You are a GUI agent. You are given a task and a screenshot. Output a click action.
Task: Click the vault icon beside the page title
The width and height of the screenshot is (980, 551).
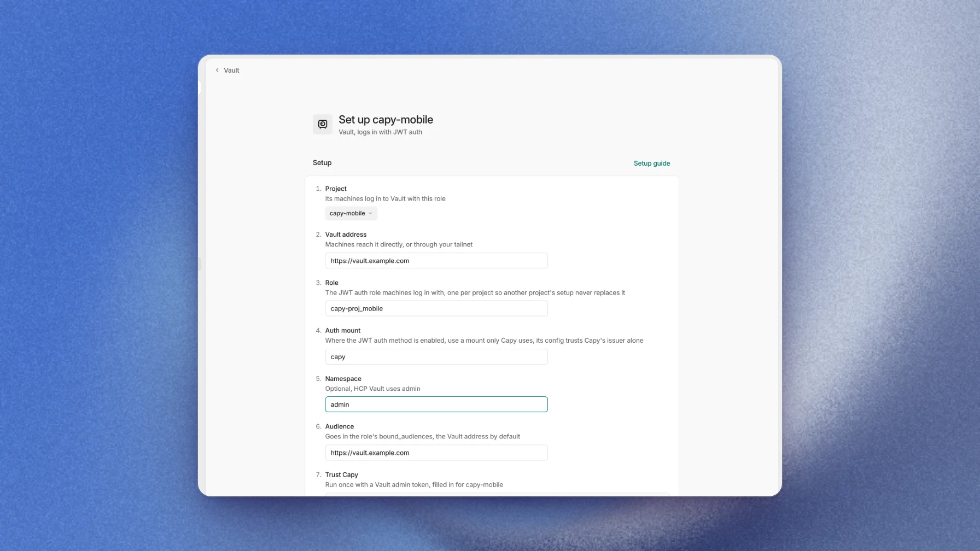(x=323, y=125)
